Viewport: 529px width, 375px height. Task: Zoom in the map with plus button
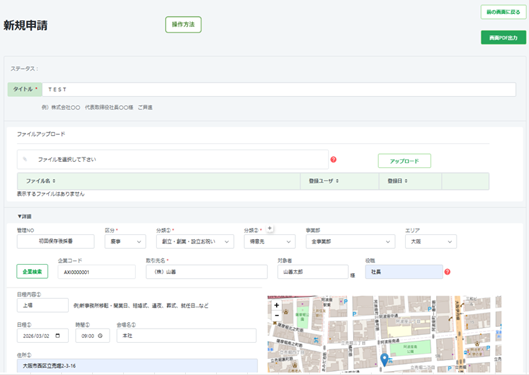277,306
